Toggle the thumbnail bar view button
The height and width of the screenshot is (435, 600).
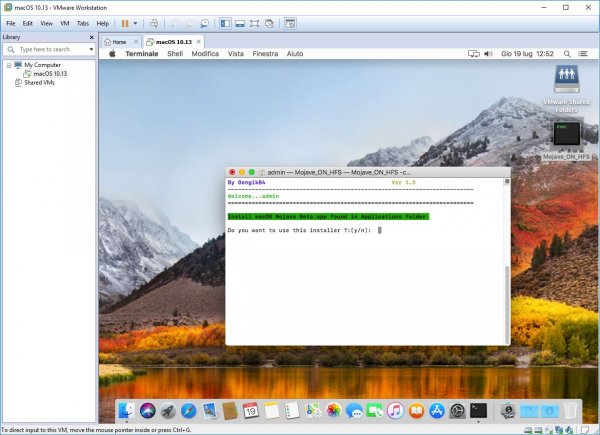[x=240, y=23]
